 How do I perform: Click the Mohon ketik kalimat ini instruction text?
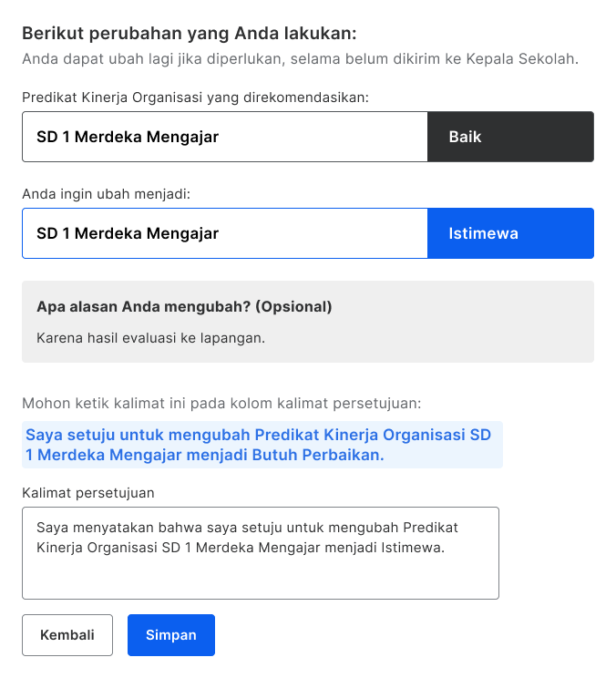point(221,403)
